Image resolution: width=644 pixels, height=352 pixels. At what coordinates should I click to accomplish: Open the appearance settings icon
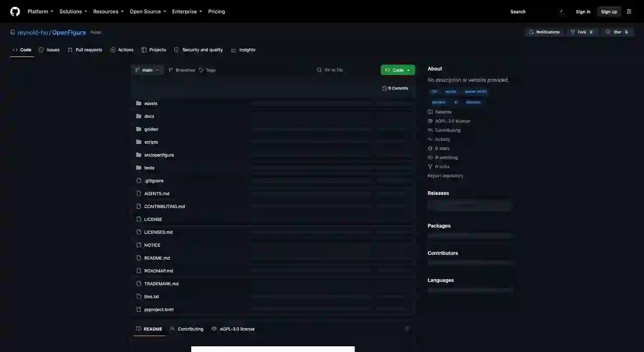(x=629, y=12)
